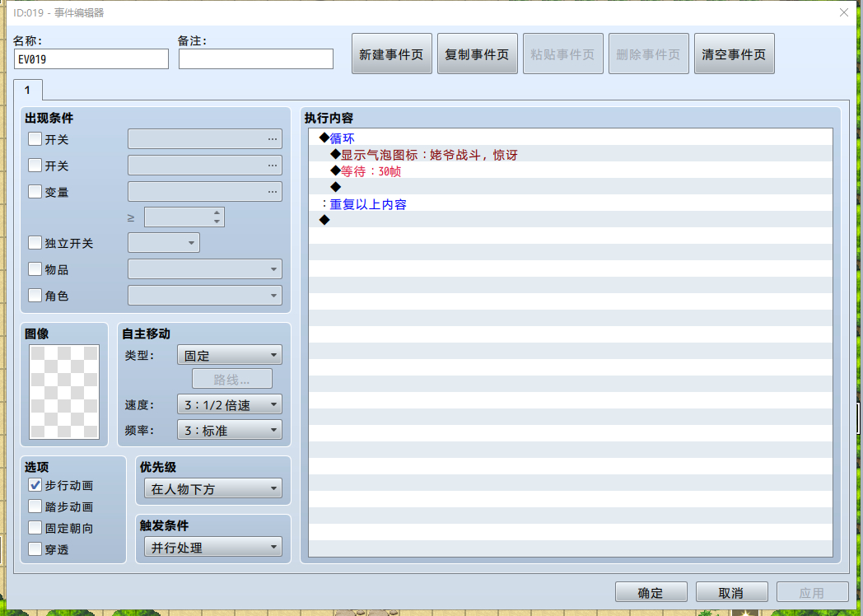This screenshot has height=616, width=863.
Task: Enable the 角色 condition checkbox
Action: (x=35, y=296)
